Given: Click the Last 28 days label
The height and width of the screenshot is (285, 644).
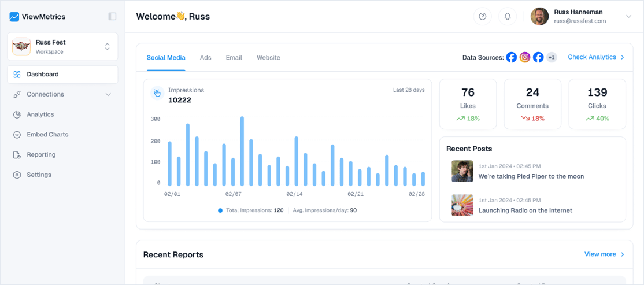Looking at the screenshot, I should [409, 90].
